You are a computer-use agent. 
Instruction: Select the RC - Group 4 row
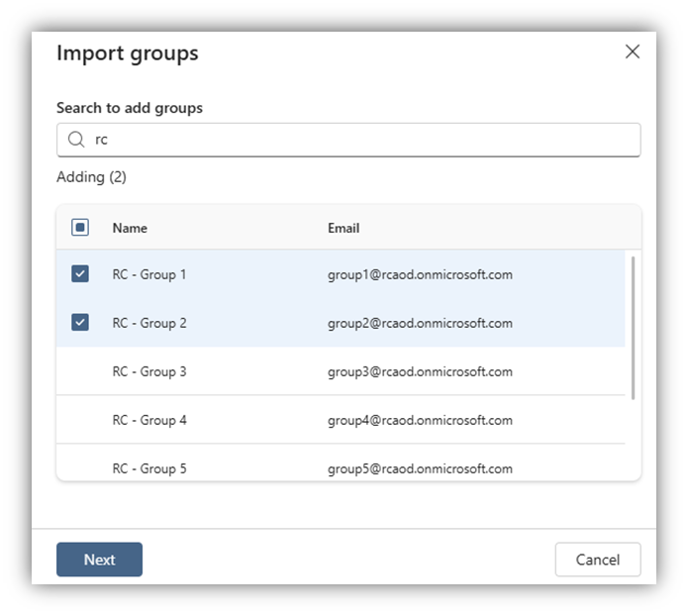pos(341,420)
